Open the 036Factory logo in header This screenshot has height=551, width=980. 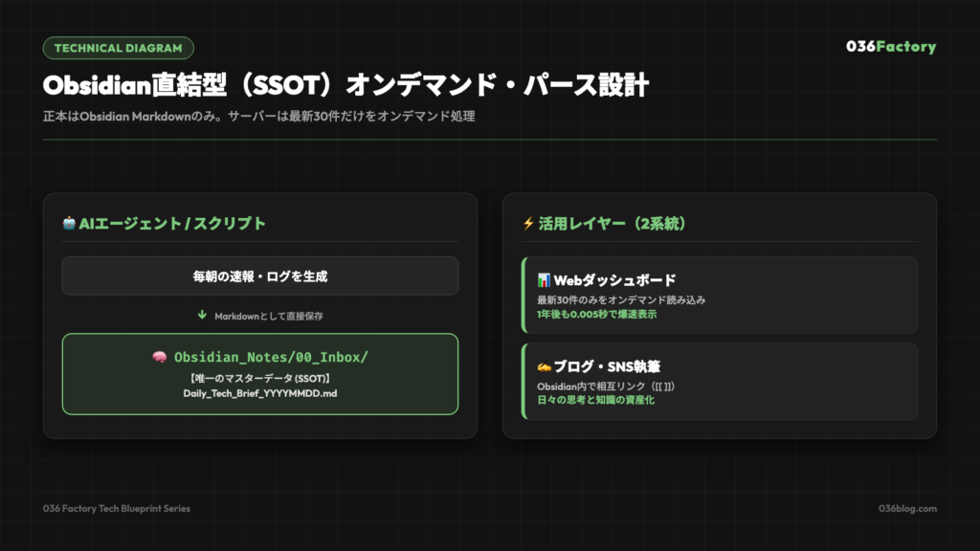(891, 46)
